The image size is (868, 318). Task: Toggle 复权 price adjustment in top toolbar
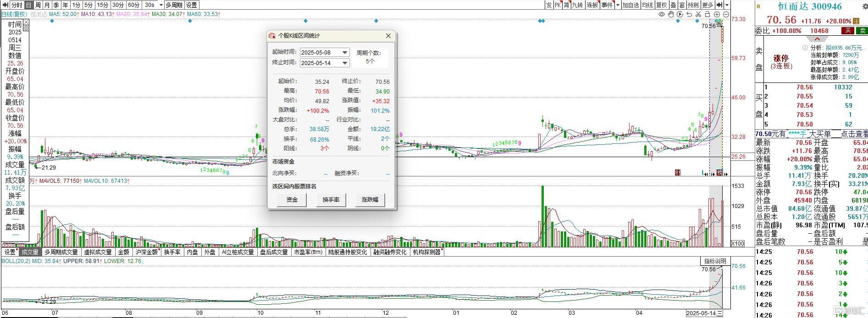pos(661,5)
